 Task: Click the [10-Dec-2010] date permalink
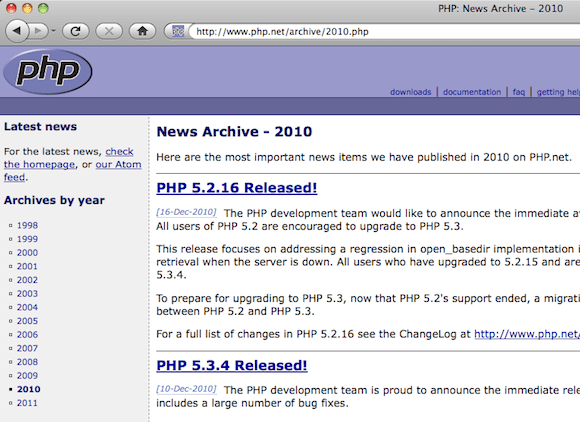click(x=186, y=389)
